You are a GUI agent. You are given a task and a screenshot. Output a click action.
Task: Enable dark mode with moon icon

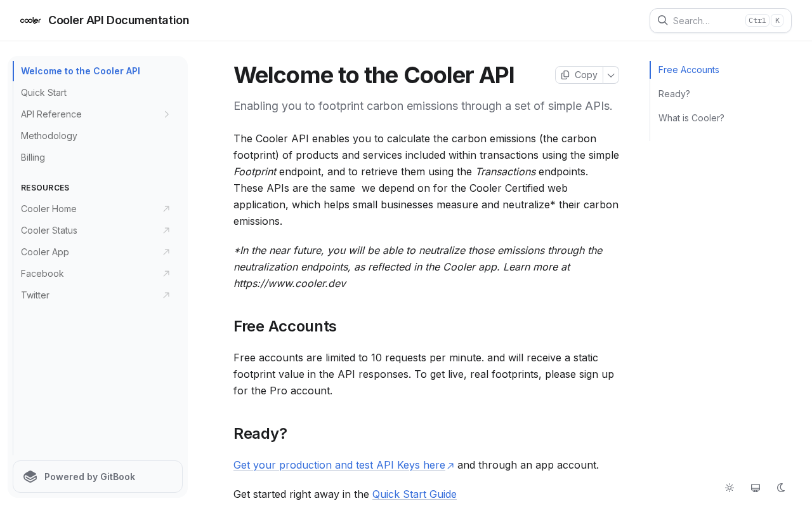(x=781, y=488)
